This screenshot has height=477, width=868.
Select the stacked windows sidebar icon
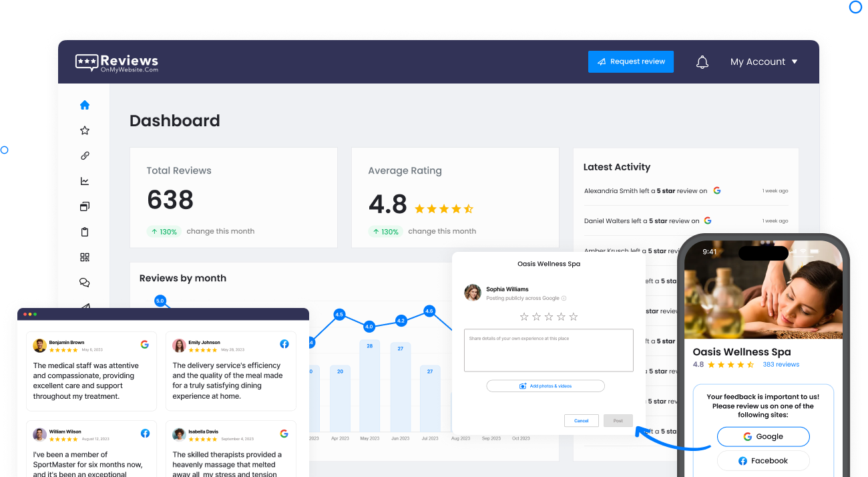coord(85,206)
